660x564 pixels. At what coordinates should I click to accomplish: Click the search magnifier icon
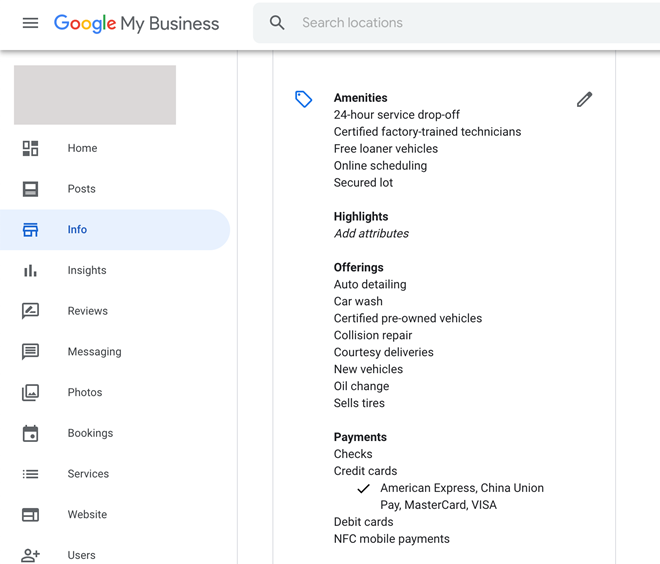click(277, 23)
